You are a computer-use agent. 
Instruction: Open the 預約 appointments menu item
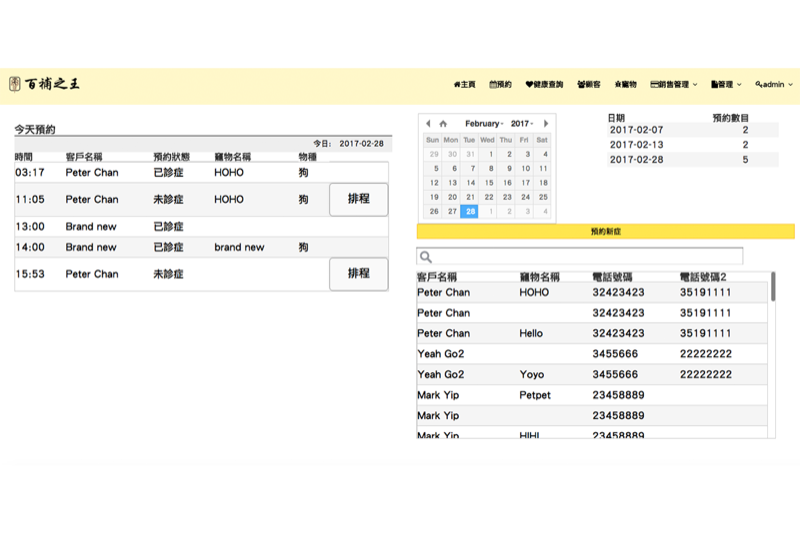[500, 85]
